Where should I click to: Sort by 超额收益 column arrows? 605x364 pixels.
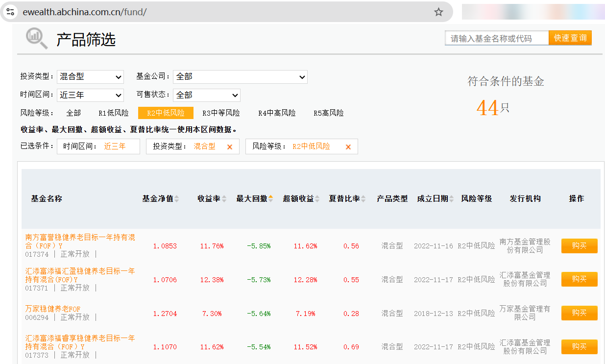(317, 199)
